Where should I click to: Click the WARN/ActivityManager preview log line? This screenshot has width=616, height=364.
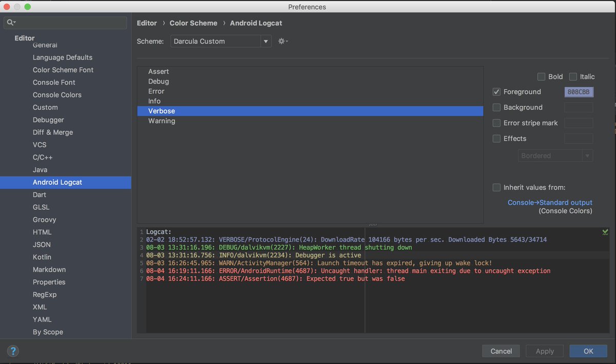319,263
